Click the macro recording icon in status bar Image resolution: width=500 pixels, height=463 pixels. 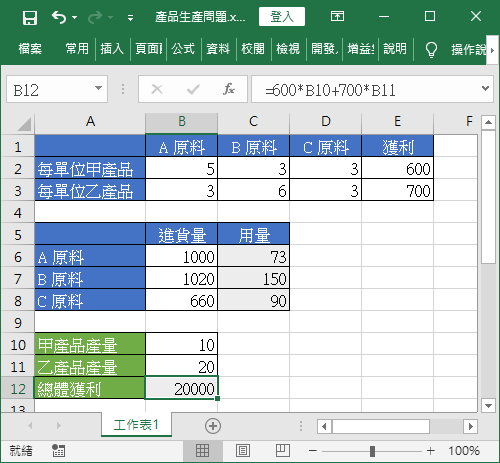pyautogui.click(x=59, y=451)
